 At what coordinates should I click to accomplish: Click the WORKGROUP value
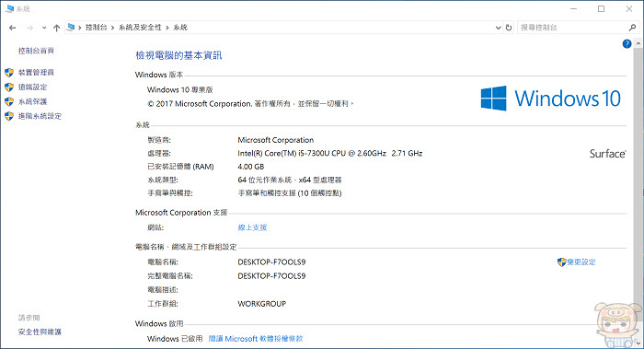[x=261, y=304]
